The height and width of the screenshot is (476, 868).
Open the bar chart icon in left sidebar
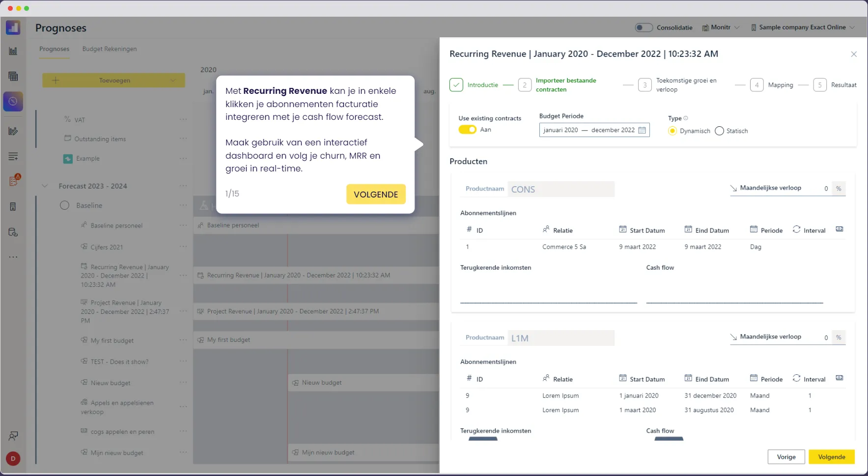13,51
